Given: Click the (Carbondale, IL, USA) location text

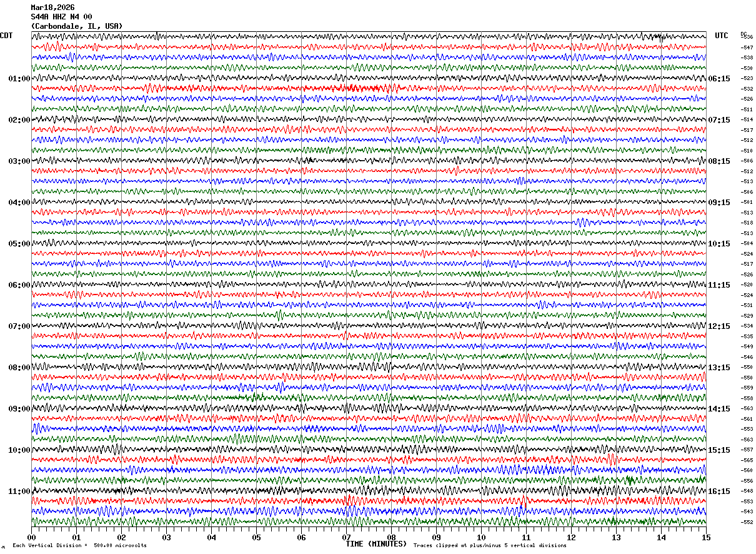Looking at the screenshot, I should click(77, 26).
